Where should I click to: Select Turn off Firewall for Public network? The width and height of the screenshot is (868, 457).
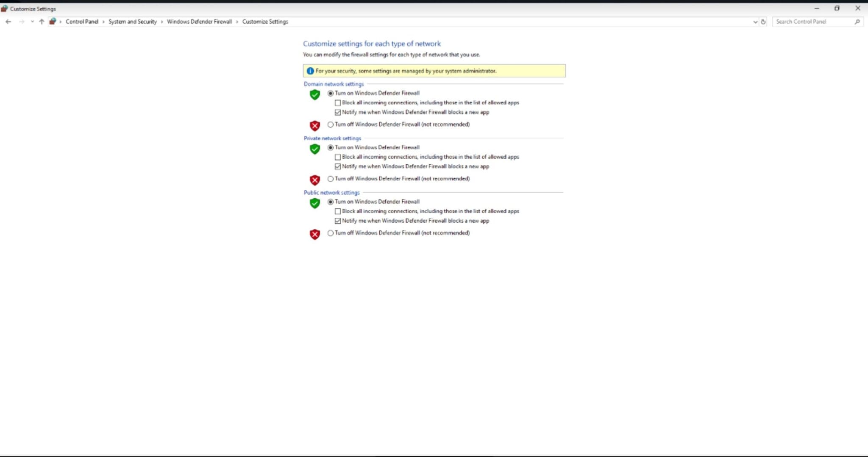[330, 233]
